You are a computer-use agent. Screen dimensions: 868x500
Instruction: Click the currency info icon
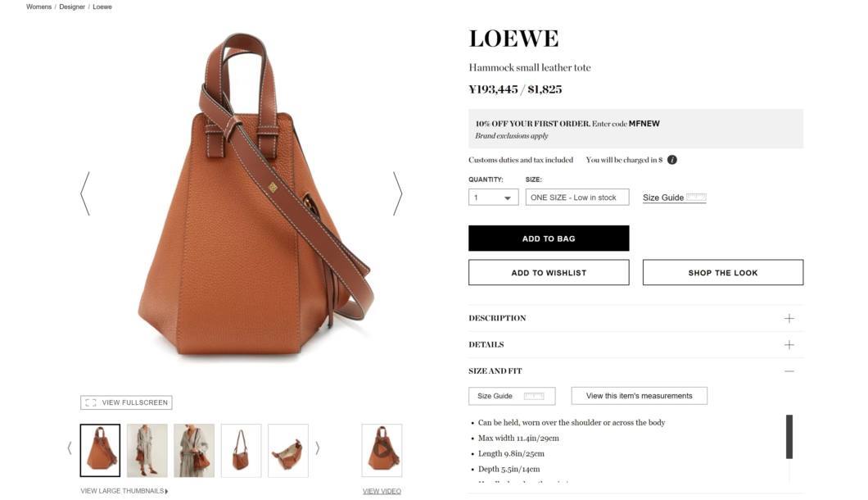coord(672,160)
